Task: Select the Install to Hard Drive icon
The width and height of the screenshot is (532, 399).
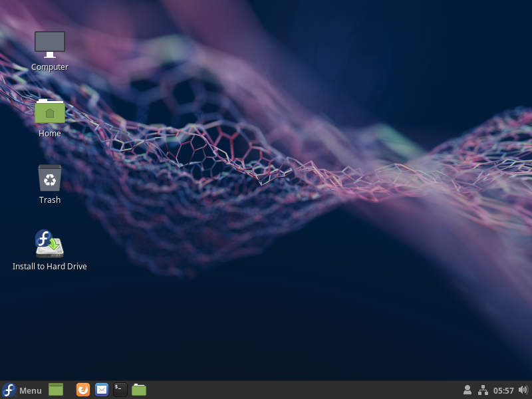Action: click(50, 244)
